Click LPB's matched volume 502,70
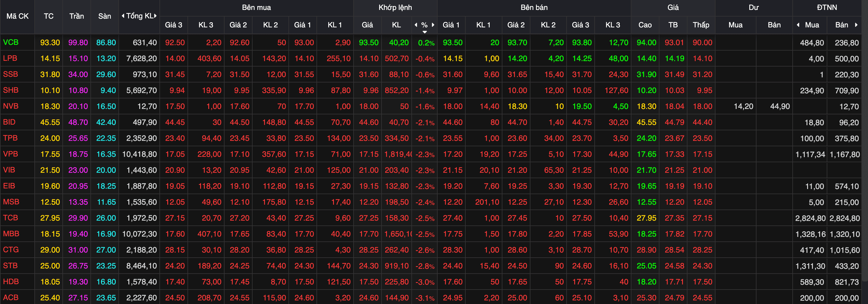The image size is (868, 304). pos(397,59)
